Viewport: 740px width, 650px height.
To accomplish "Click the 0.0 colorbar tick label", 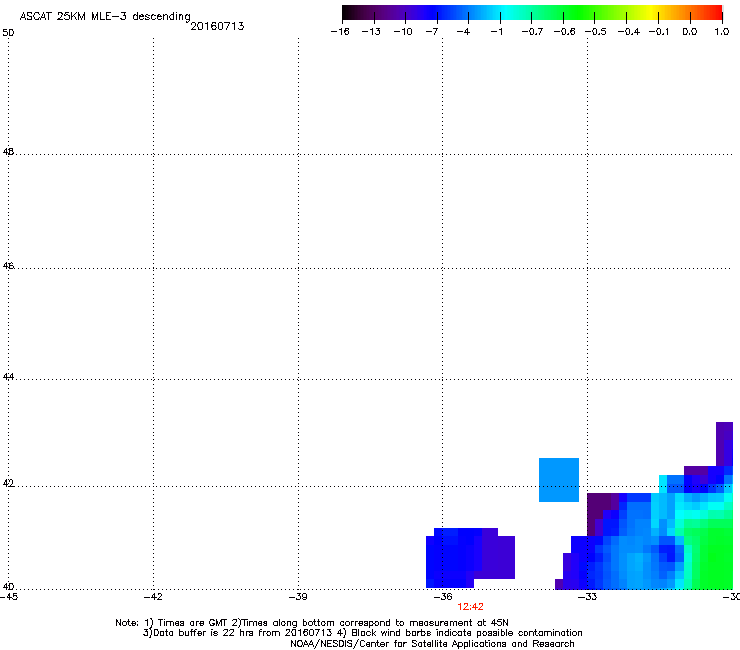I will point(690,32).
